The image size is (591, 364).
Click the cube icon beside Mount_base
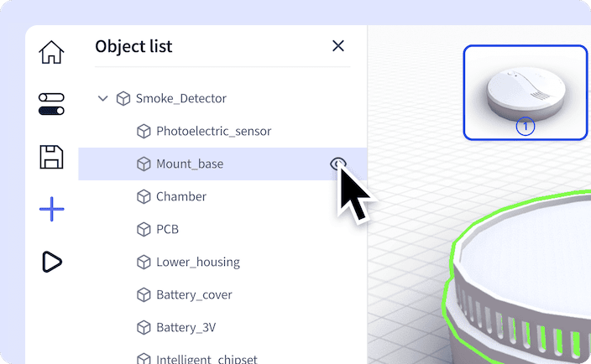click(x=144, y=164)
